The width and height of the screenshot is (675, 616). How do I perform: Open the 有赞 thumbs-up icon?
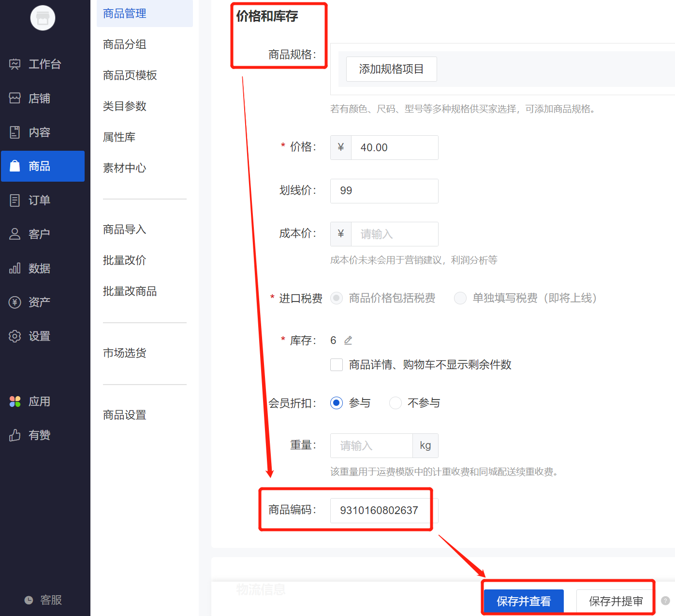[x=15, y=435]
